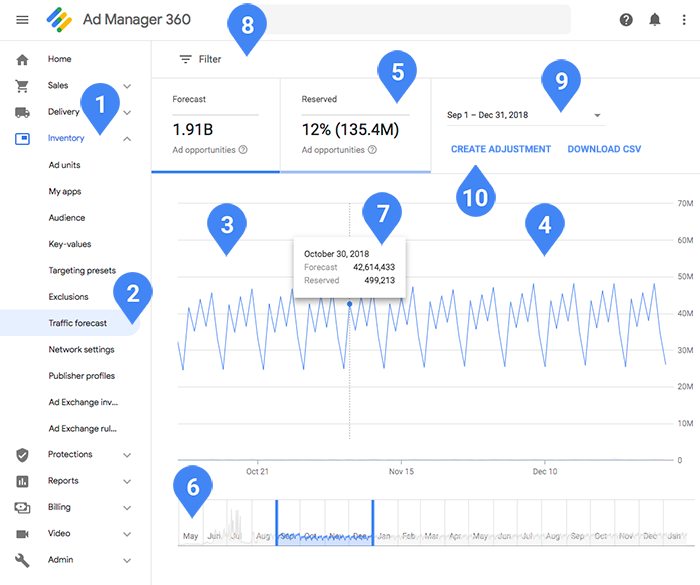The width and height of the screenshot is (700, 585).
Task: Click the Nov 15 axis label
Action: [x=401, y=472]
